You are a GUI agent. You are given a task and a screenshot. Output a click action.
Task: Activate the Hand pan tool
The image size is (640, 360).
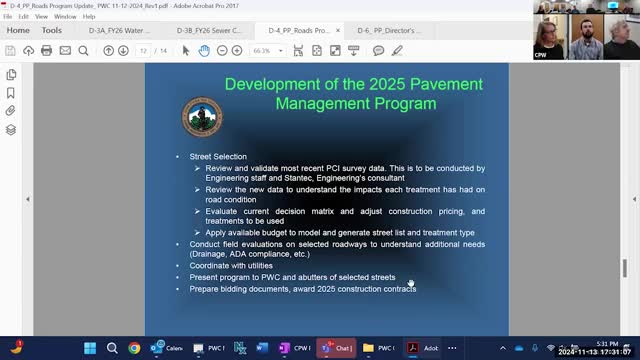(x=204, y=51)
